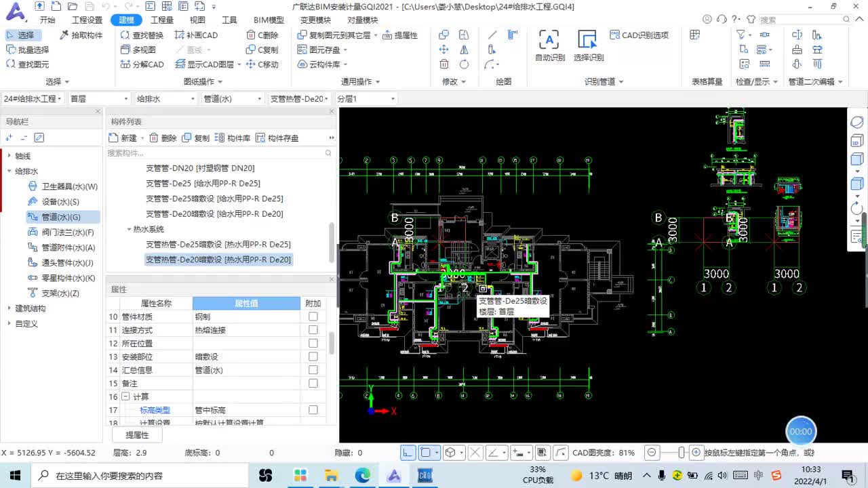Check 附加 box for 连接方式 row
This screenshot has width=868, height=488.
click(x=313, y=330)
